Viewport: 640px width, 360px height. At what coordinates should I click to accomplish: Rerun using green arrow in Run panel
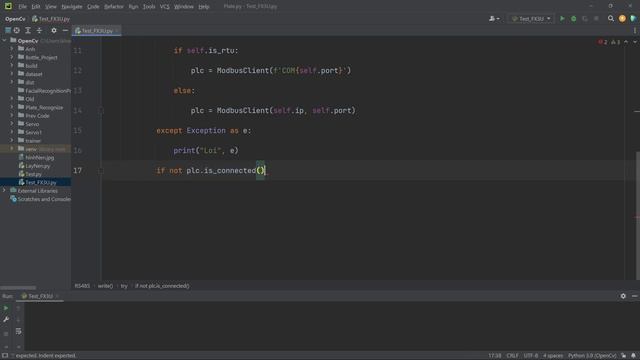6,308
